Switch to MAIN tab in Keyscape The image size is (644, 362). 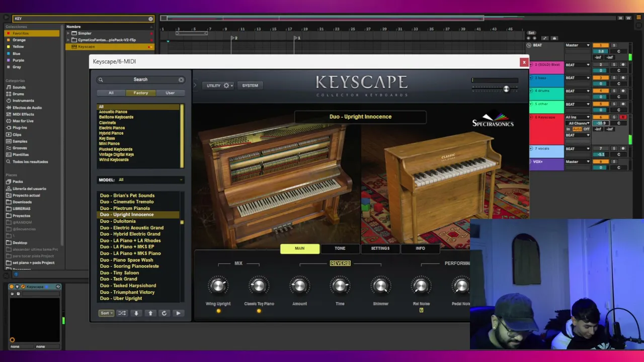[299, 248]
